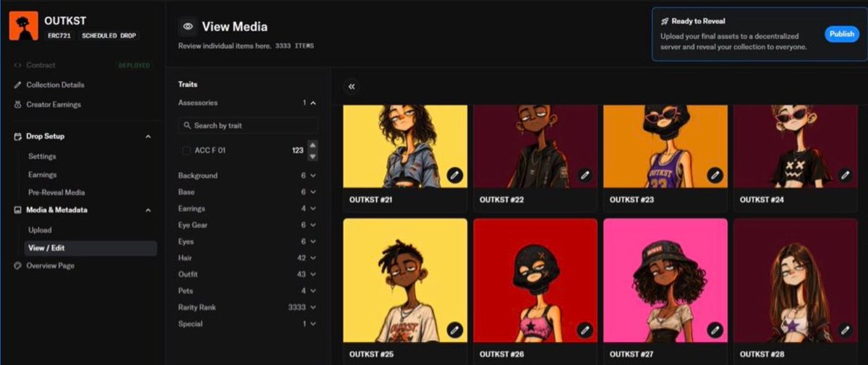Click the 3333 ITEMS count text
This screenshot has width=868, height=365.
pyautogui.click(x=294, y=46)
